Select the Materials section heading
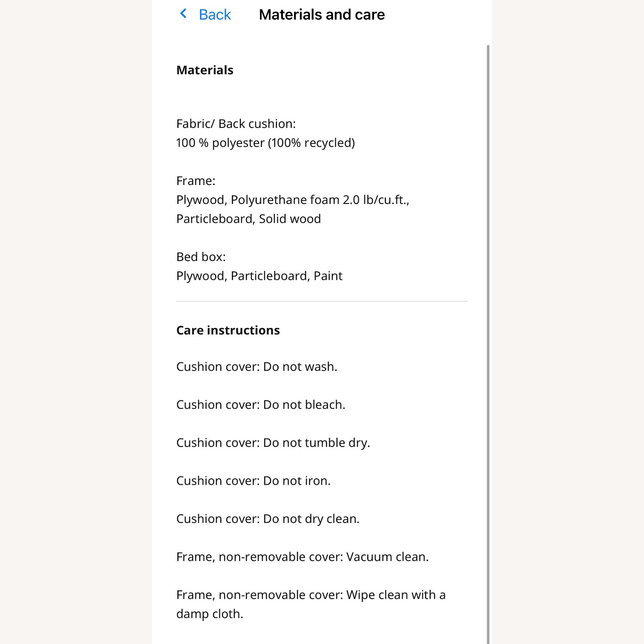644x644 pixels. point(205,70)
